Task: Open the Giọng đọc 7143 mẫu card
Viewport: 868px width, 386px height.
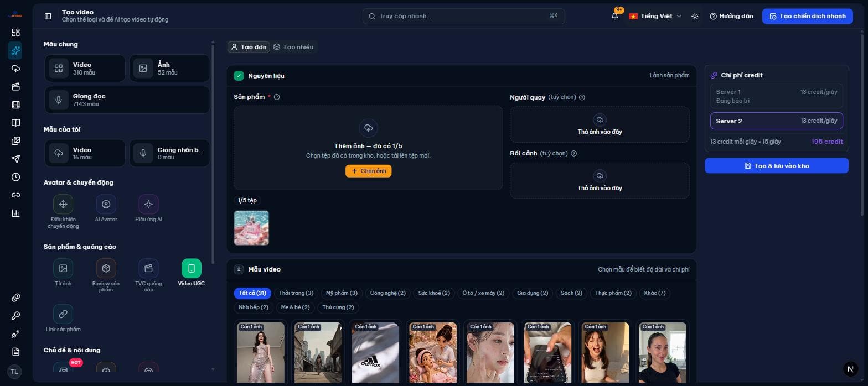Action: pyautogui.click(x=127, y=100)
